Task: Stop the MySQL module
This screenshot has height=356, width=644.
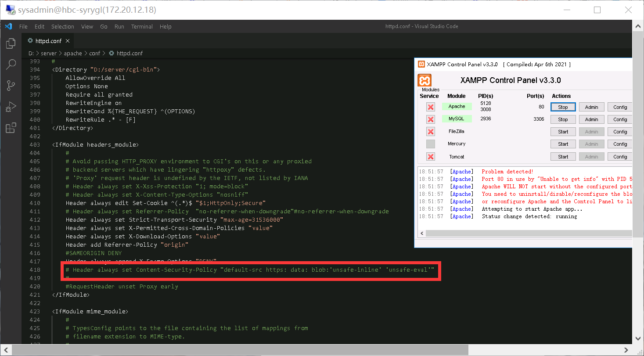Action: [x=563, y=119]
